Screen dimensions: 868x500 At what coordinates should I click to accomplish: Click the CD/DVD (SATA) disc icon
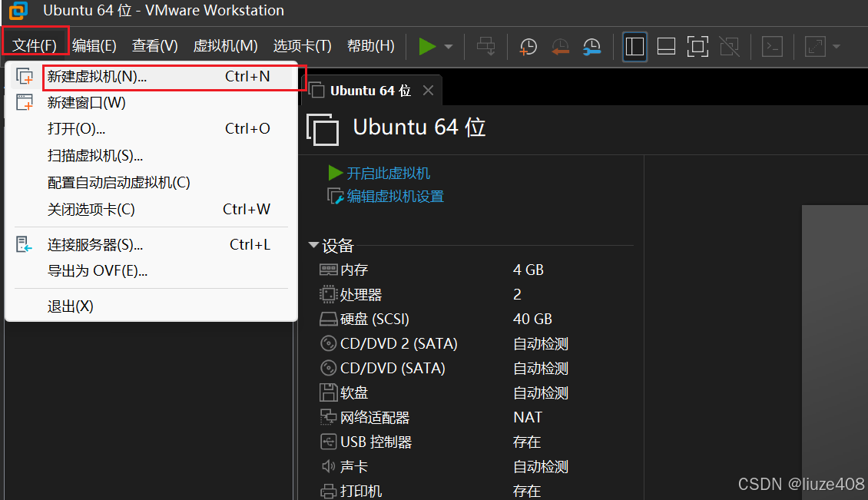coord(328,368)
